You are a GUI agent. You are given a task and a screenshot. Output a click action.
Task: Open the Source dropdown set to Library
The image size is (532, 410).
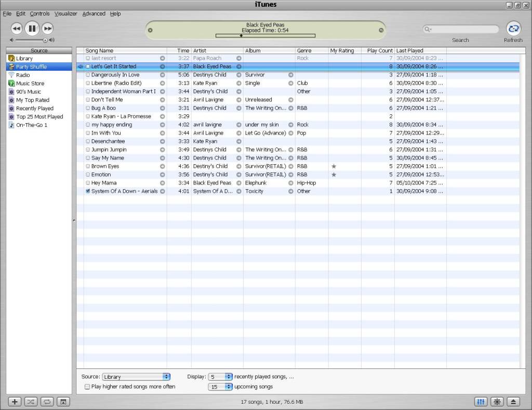pos(136,377)
